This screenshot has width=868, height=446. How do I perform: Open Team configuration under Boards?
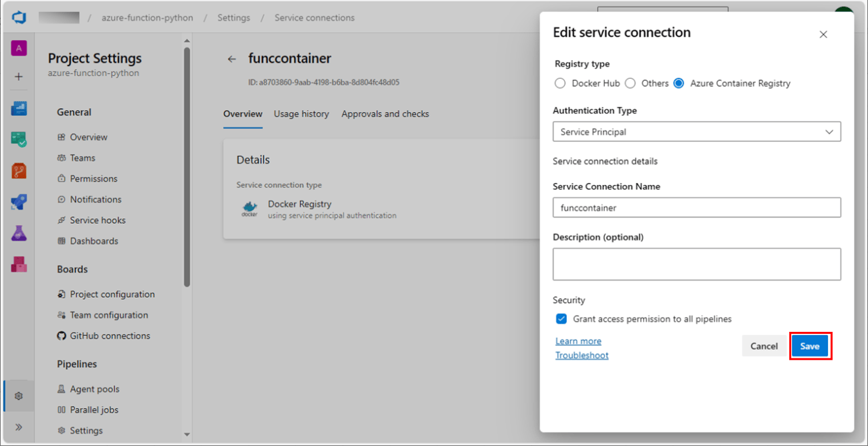[109, 314]
